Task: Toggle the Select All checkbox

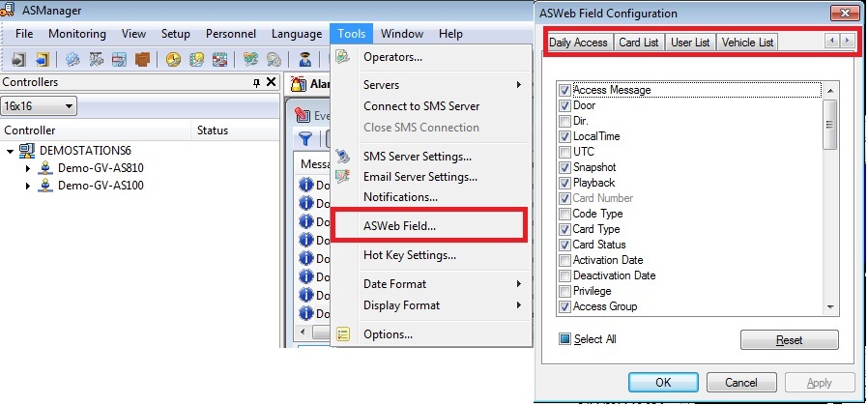Action: click(564, 339)
